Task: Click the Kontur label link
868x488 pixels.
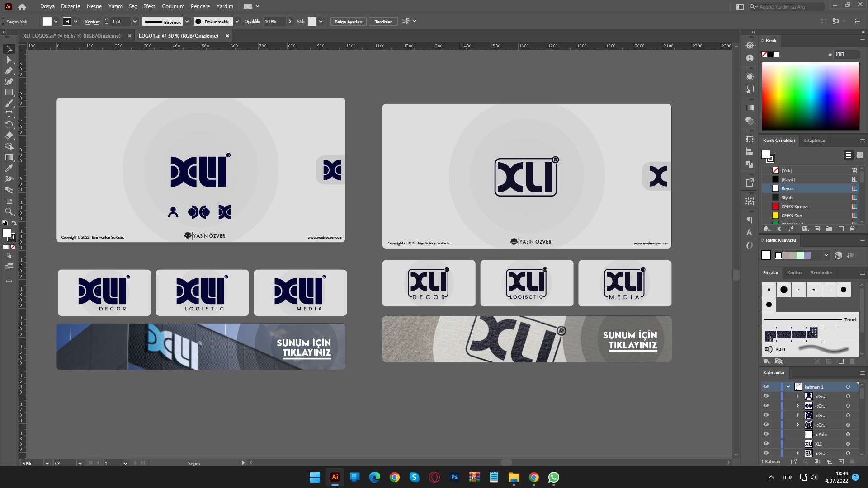Action: [93, 22]
